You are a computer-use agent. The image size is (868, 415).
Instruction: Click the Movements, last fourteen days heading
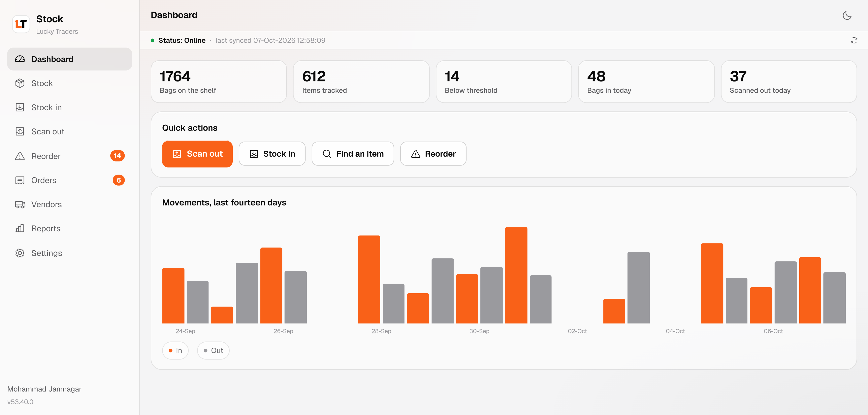coord(224,203)
